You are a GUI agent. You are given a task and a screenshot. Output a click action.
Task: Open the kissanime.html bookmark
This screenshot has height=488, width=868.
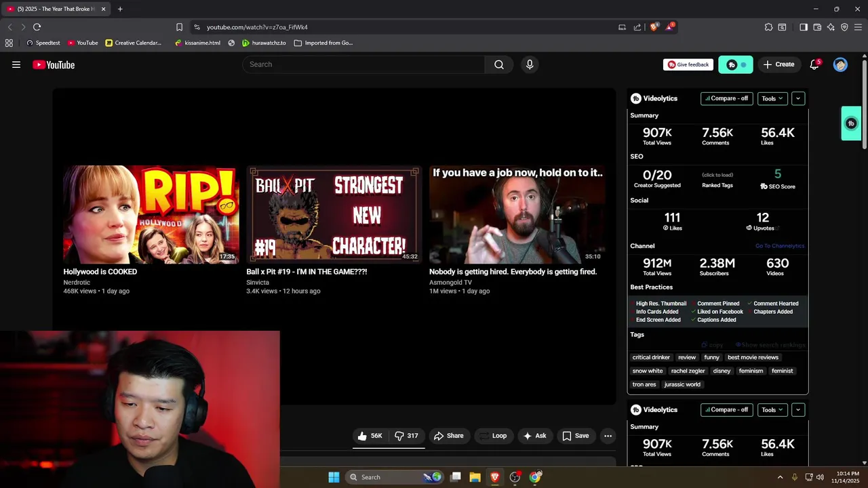197,43
